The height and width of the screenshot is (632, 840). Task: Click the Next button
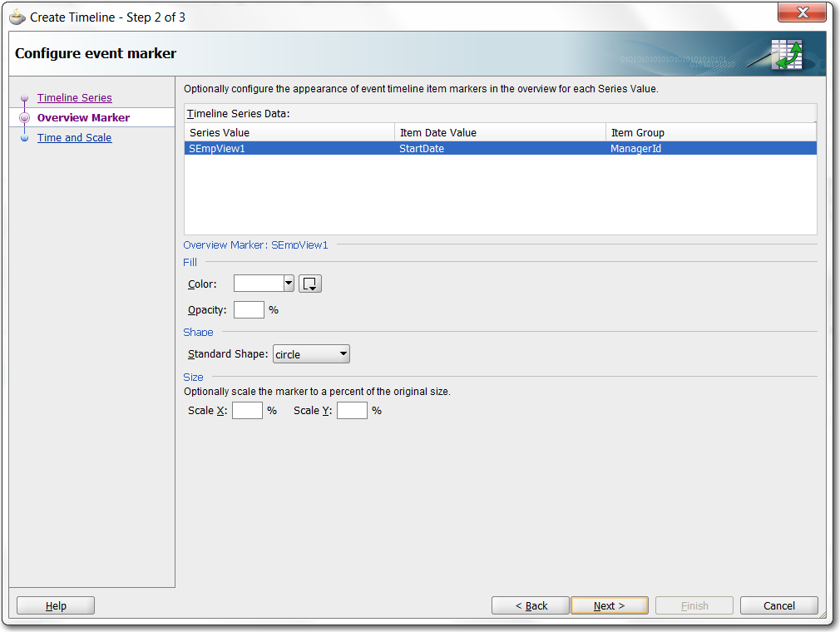610,605
